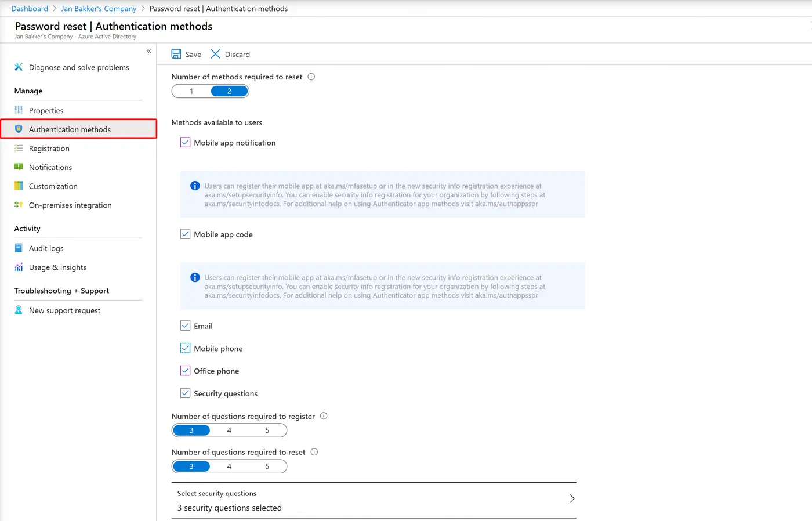Click the Diagnose and solve problems wrench icon
This screenshot has width=812, height=521.
tap(19, 67)
